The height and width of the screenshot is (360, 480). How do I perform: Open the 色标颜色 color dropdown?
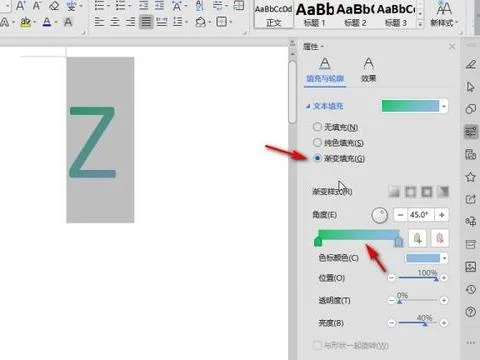point(445,258)
